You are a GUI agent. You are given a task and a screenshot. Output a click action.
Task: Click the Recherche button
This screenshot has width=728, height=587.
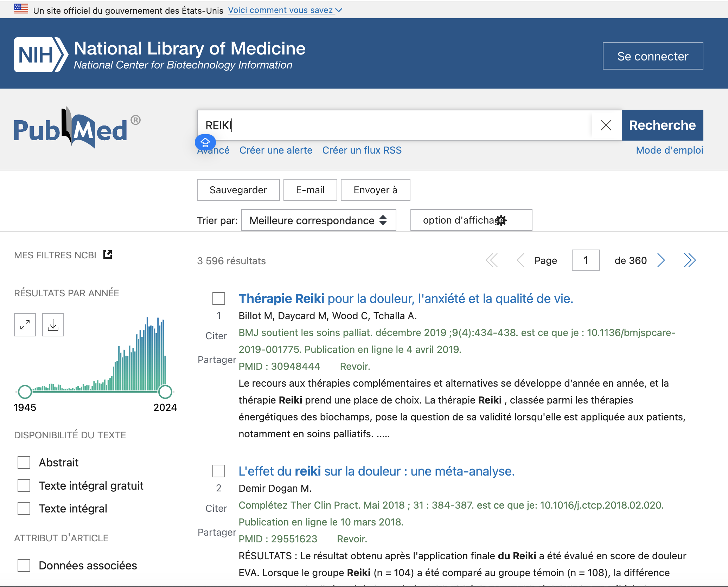663,125
